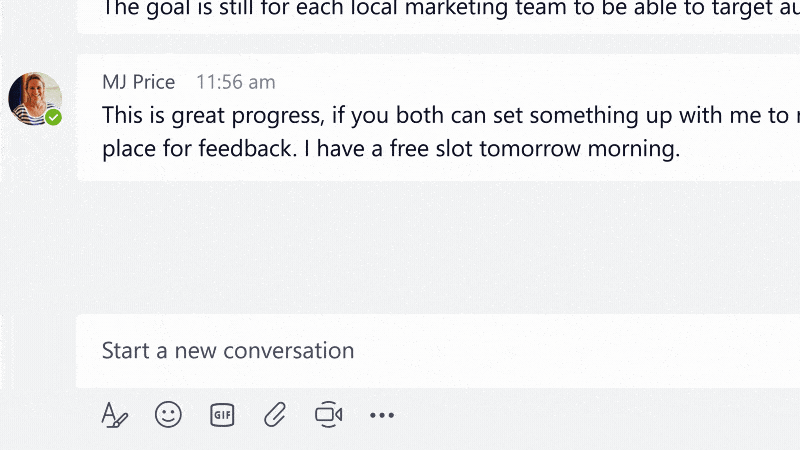Click the gray area above the compose box
The image size is (801, 453).
[438, 248]
